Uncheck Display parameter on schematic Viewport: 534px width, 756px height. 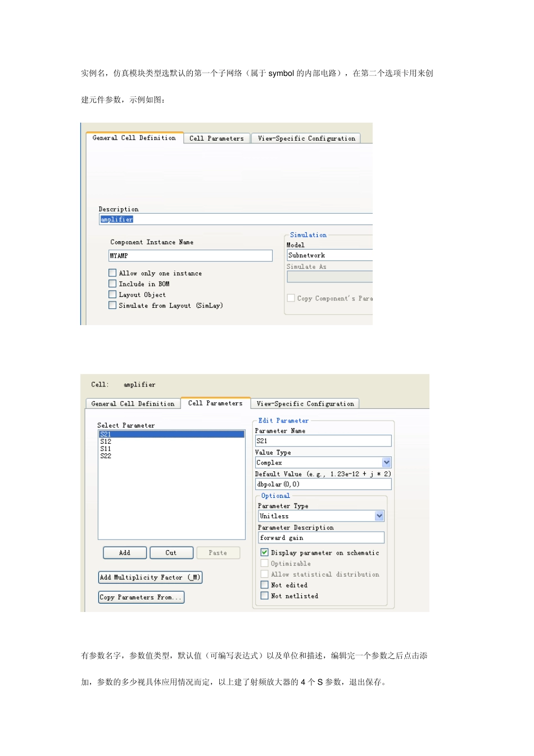click(x=264, y=552)
